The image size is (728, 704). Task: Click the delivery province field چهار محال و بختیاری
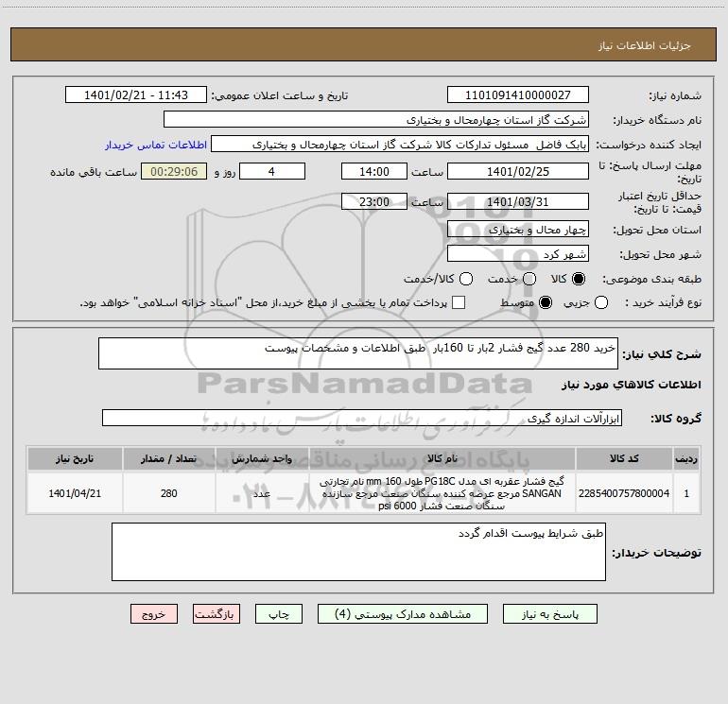[x=518, y=229]
